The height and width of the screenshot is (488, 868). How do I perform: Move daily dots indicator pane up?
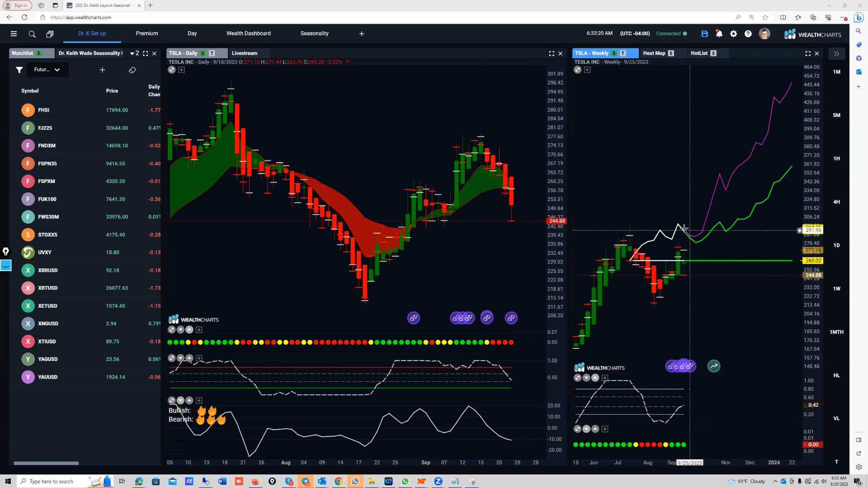tap(189, 330)
